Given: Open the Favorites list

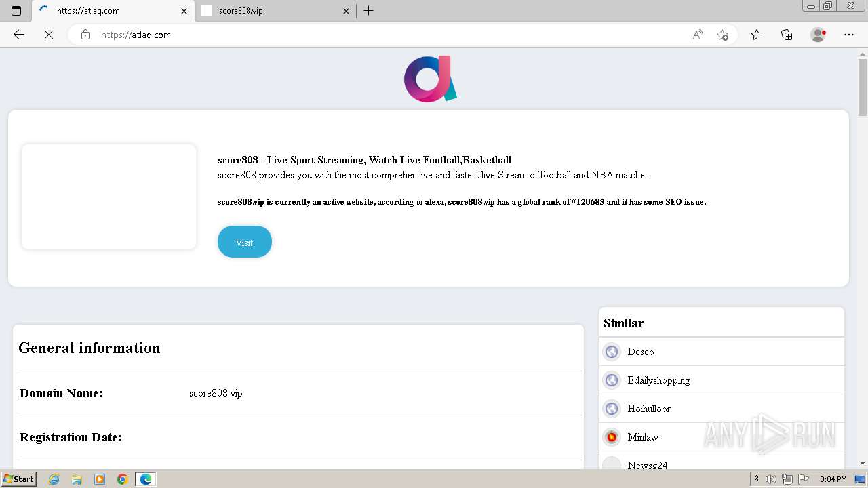Looking at the screenshot, I should point(757,35).
